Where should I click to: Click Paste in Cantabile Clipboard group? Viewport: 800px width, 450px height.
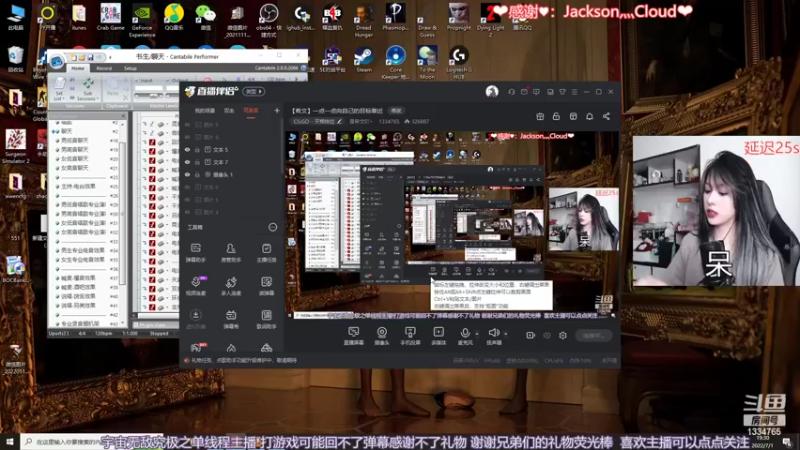tap(114, 88)
